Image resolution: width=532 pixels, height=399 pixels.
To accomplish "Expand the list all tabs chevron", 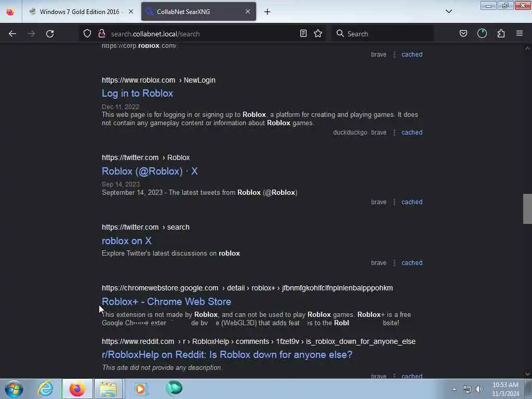I will point(449,11).
